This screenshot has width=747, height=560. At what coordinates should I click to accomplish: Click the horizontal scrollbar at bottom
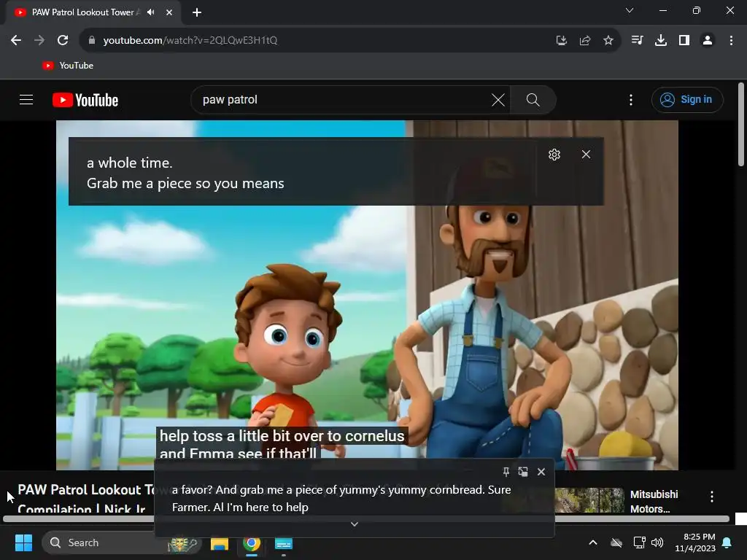coord(366,519)
